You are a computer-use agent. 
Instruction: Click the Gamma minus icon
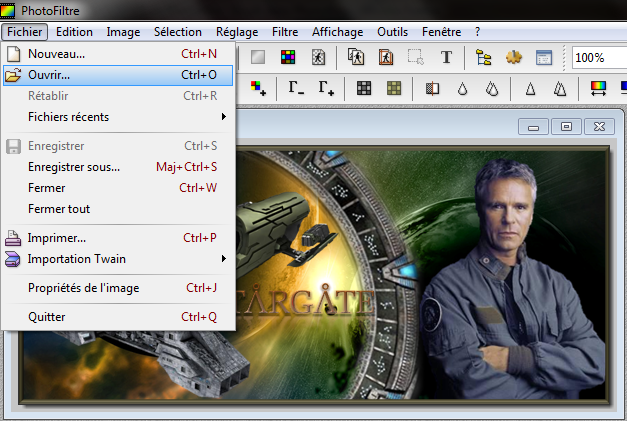[296, 88]
